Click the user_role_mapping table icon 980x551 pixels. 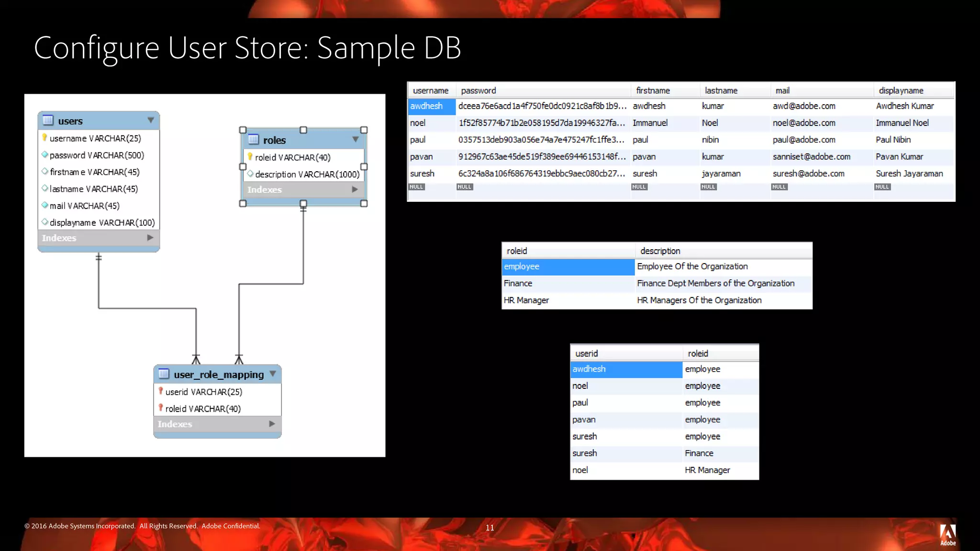(x=164, y=374)
